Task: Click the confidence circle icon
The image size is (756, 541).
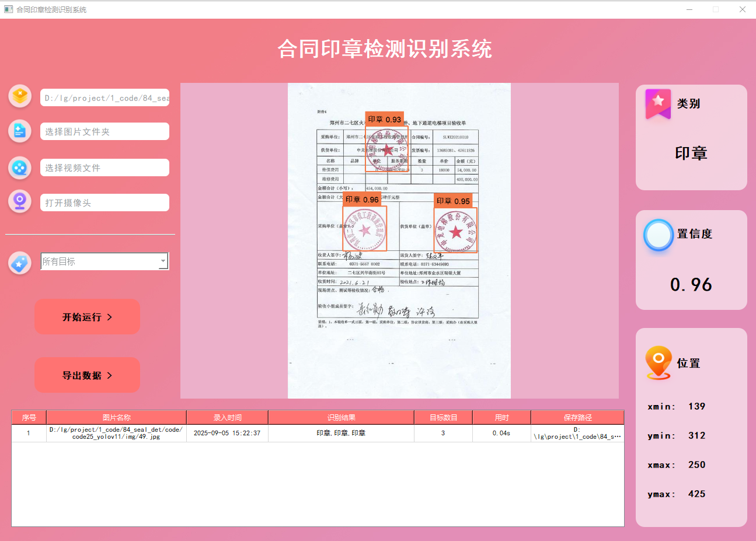Action: [x=659, y=235]
